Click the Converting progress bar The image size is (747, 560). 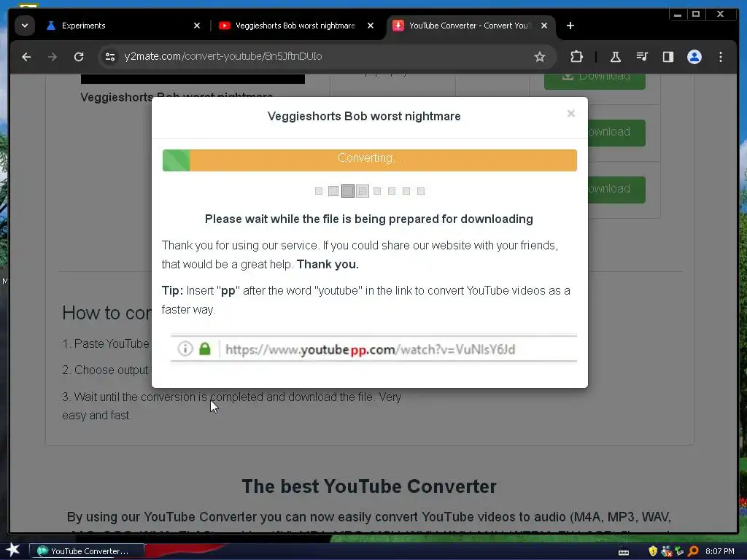[x=369, y=160]
